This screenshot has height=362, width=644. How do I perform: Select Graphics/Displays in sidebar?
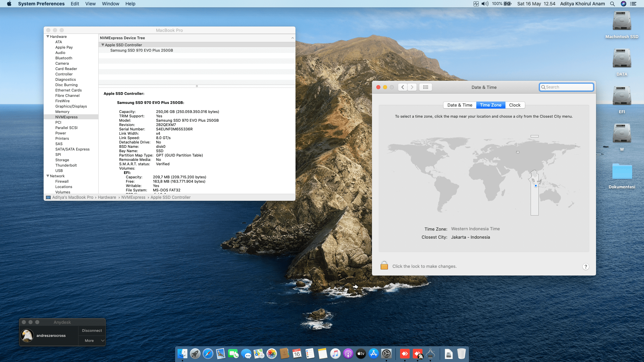point(71,106)
